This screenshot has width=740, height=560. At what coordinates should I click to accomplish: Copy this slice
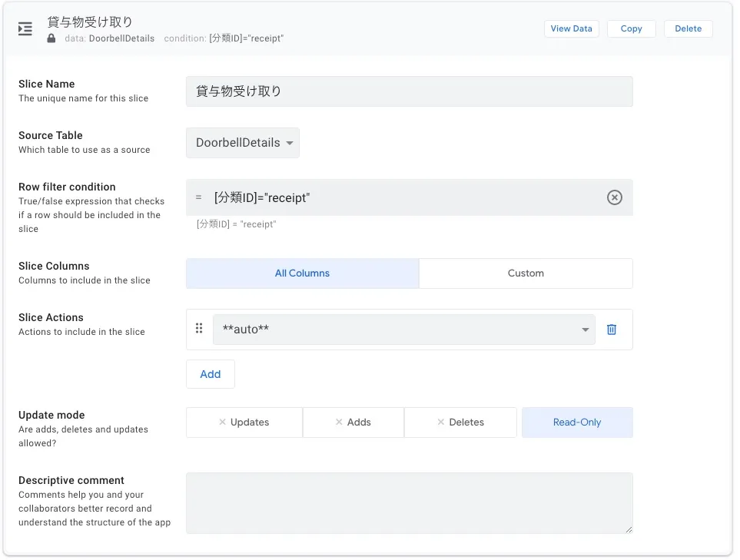631,28
